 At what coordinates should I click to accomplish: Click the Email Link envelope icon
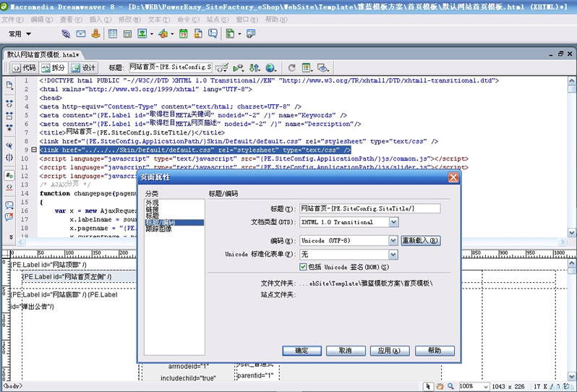click(81, 34)
